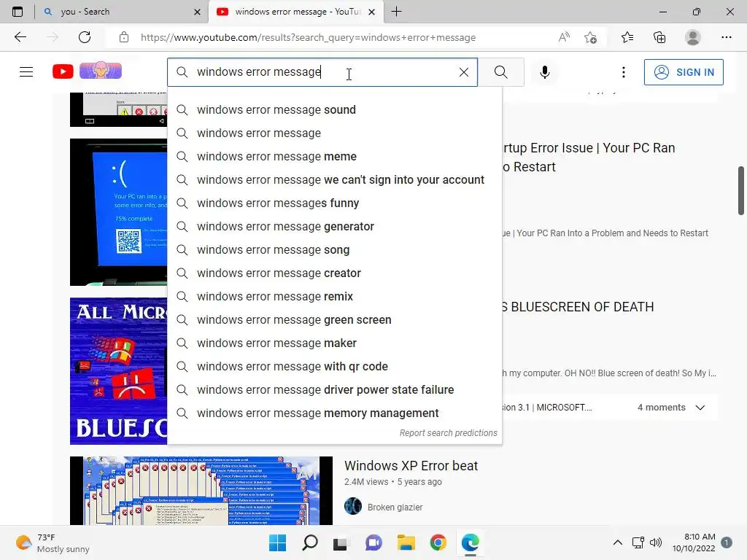Open the volume speaker tray icon

coord(656,542)
